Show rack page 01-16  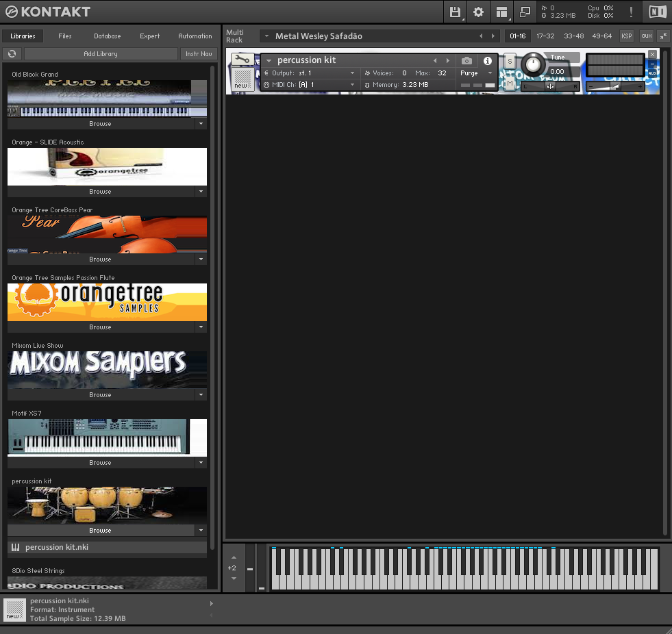(518, 36)
